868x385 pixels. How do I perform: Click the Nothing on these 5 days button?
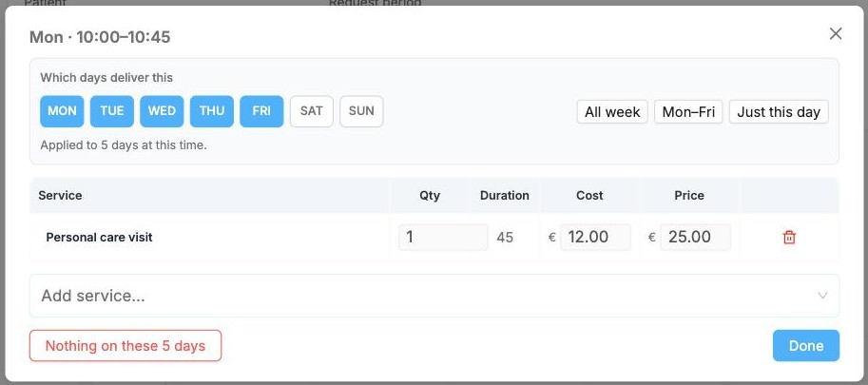tap(125, 346)
